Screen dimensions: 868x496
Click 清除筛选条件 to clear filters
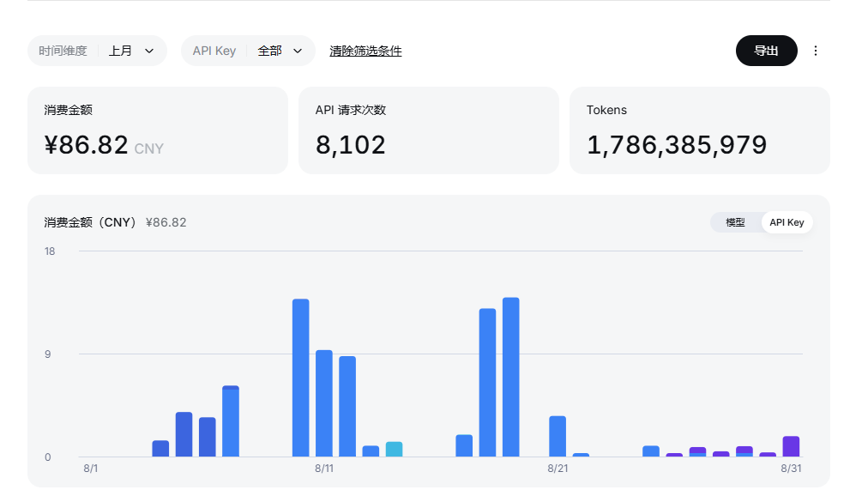coord(365,51)
